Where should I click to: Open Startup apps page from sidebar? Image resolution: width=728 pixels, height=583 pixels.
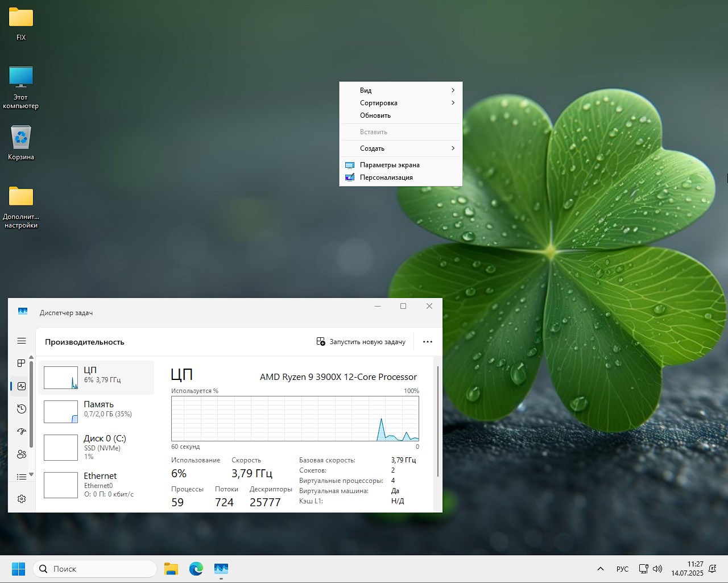[x=22, y=432]
